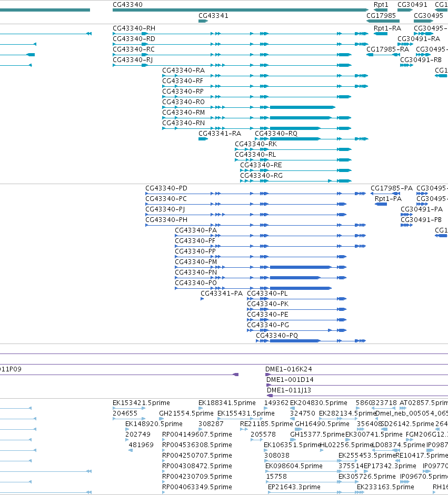
Task: Click BAC clone DME1-001D14
Action: coord(290,380)
